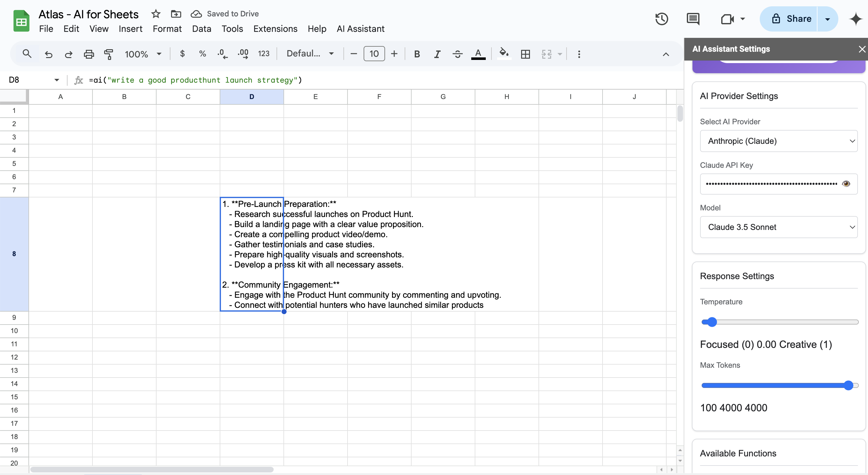868x475 pixels.
Task: Star this spreadsheet
Action: [155, 14]
